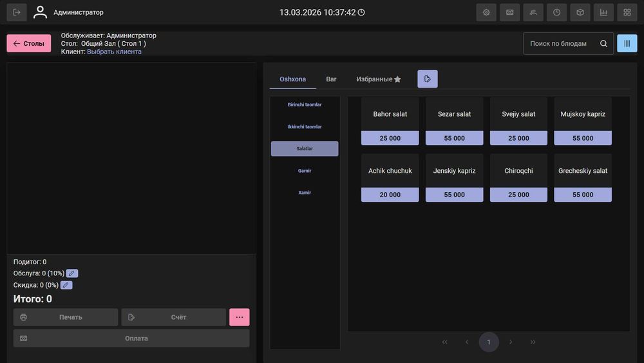Click the Итого: 0 total text

click(32, 299)
